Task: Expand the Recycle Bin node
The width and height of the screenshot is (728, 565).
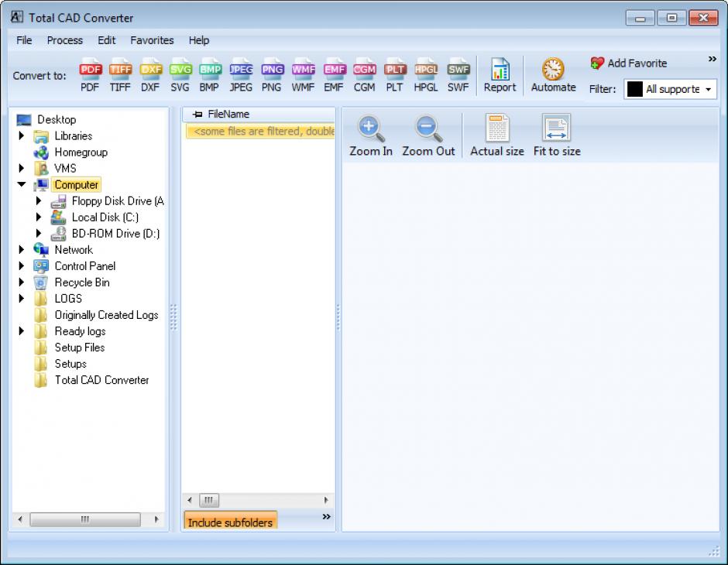Action: pos(22,282)
